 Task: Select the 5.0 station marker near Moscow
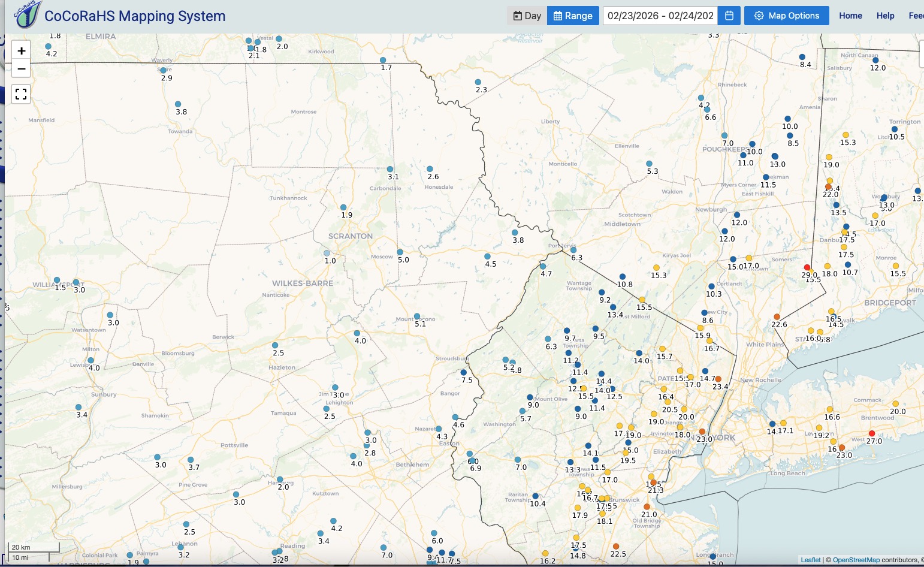(x=400, y=252)
